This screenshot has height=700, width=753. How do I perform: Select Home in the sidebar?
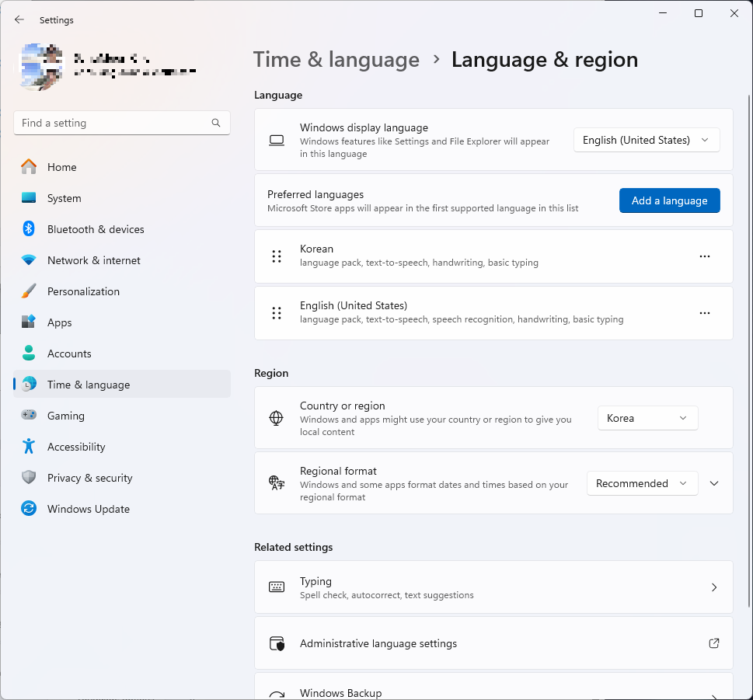[x=122, y=167]
